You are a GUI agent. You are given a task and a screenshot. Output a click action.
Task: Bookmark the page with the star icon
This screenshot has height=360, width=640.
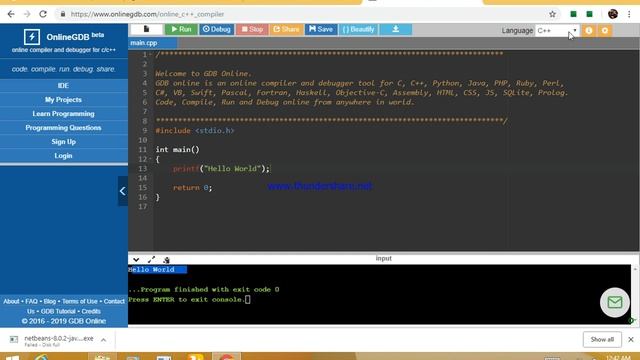tap(552, 14)
